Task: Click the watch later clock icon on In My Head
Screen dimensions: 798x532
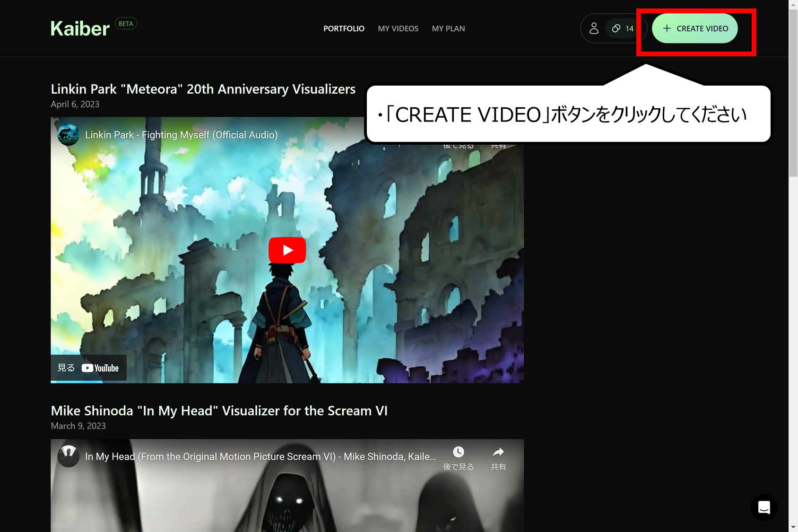Action: pyautogui.click(x=458, y=452)
